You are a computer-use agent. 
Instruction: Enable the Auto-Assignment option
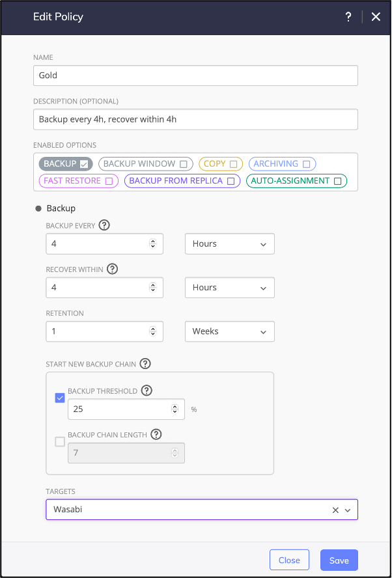(x=296, y=181)
